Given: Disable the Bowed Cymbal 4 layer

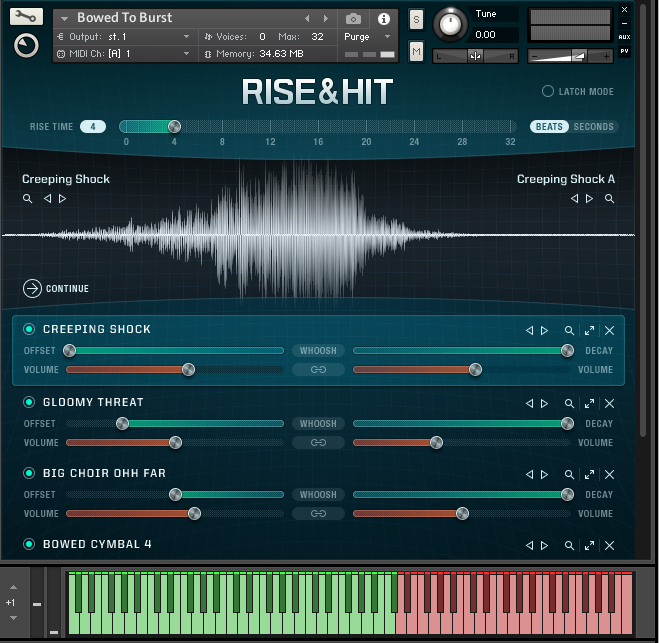Looking at the screenshot, I should [29, 544].
